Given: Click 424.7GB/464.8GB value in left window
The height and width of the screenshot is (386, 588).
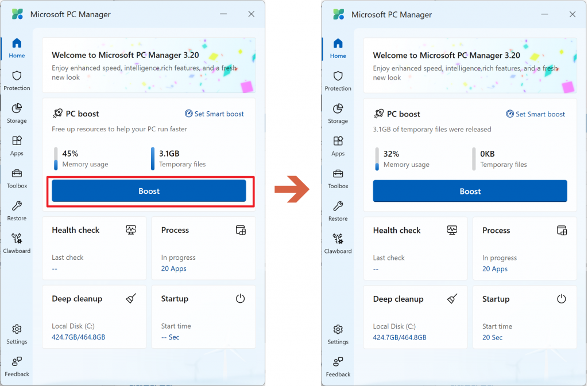Looking at the screenshot, I should (x=78, y=337).
